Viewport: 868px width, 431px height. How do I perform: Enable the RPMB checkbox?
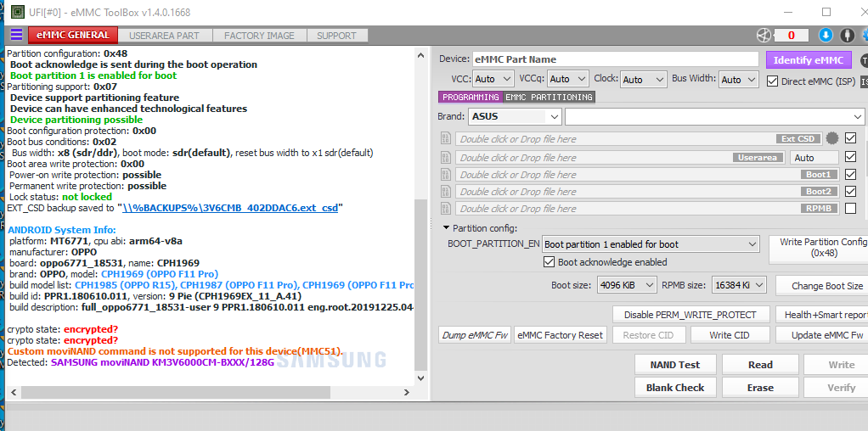(851, 209)
